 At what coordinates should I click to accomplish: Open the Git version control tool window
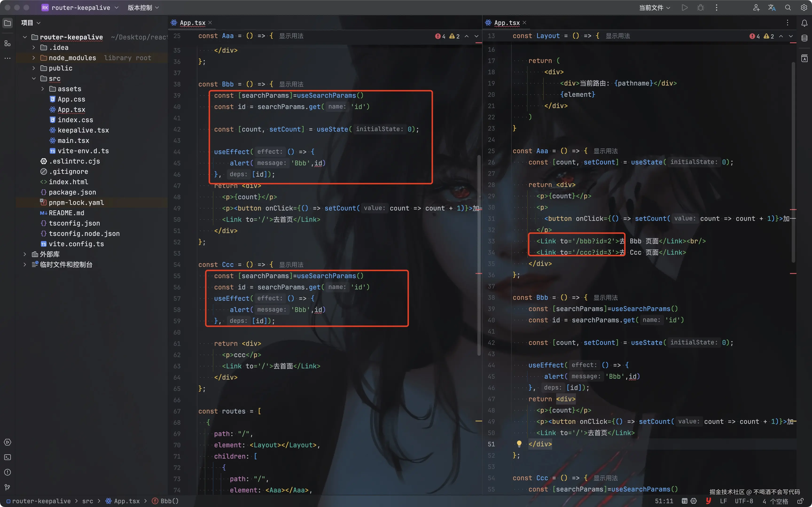(x=7, y=487)
